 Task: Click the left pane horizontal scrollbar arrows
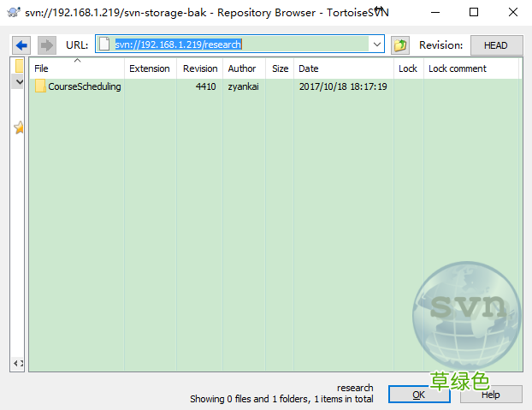click(19, 364)
